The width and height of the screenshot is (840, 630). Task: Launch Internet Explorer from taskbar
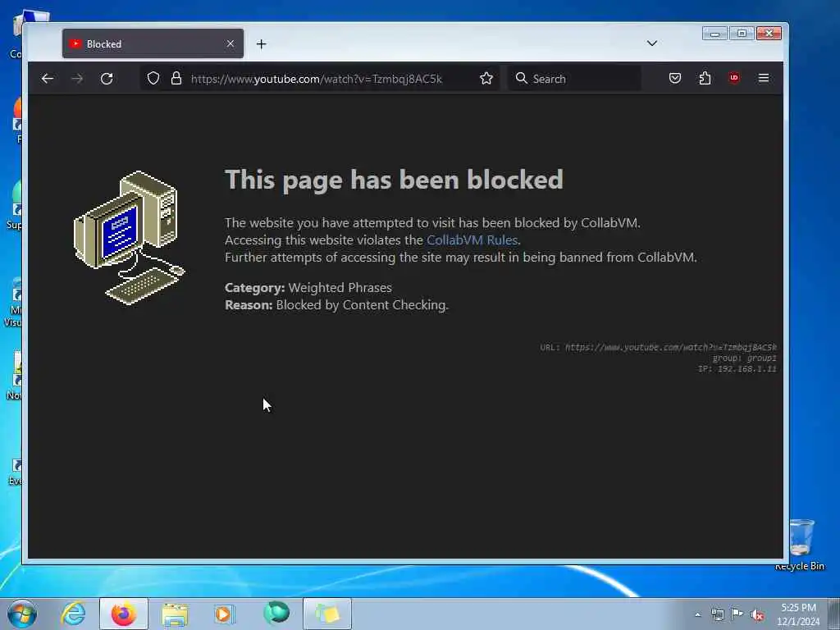tap(73, 614)
